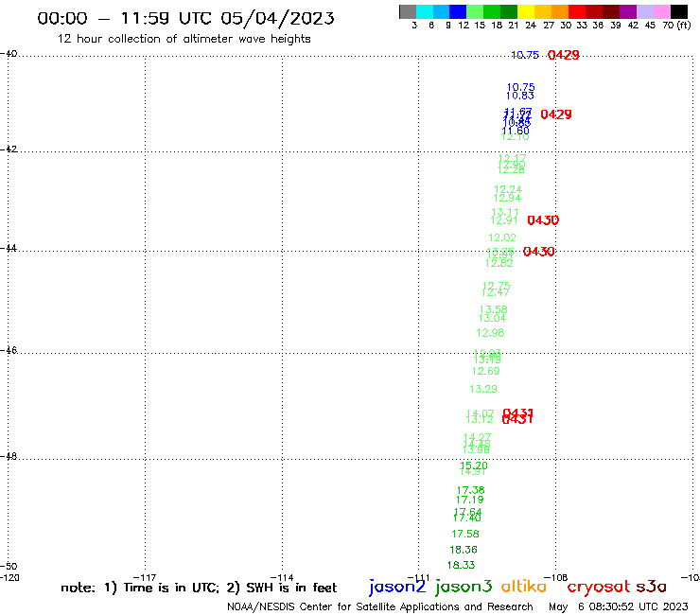Click the latitude axis label -40

[9, 54]
